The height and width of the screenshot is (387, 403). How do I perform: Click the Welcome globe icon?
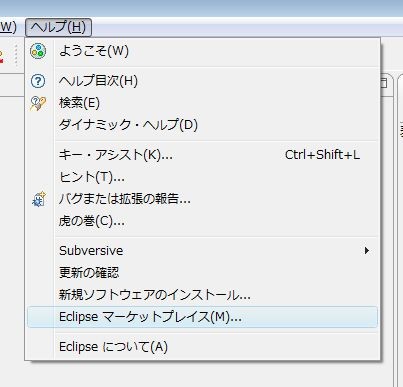38,51
